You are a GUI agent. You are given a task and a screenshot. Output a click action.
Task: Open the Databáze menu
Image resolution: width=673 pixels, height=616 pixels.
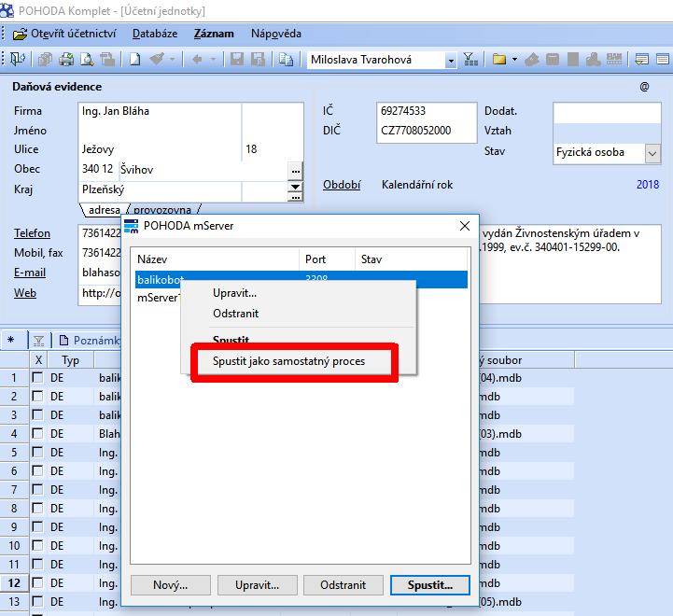[x=155, y=34]
